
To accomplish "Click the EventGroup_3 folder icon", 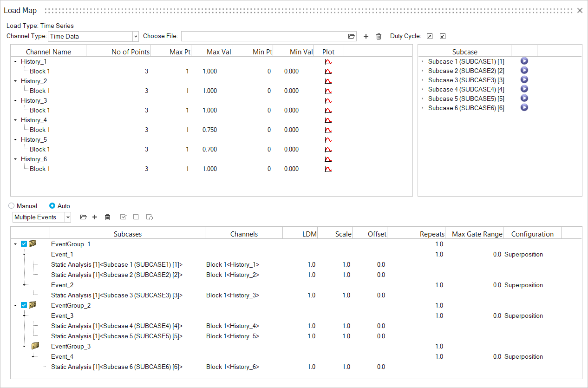I will click(35, 346).
